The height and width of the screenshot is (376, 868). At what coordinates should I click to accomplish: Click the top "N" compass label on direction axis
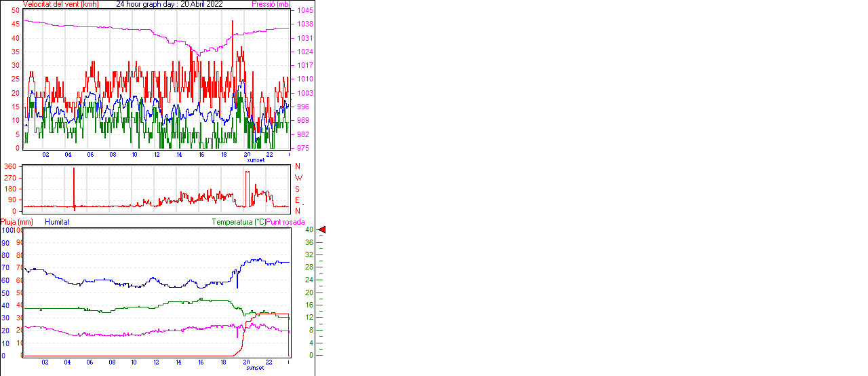tap(297, 166)
